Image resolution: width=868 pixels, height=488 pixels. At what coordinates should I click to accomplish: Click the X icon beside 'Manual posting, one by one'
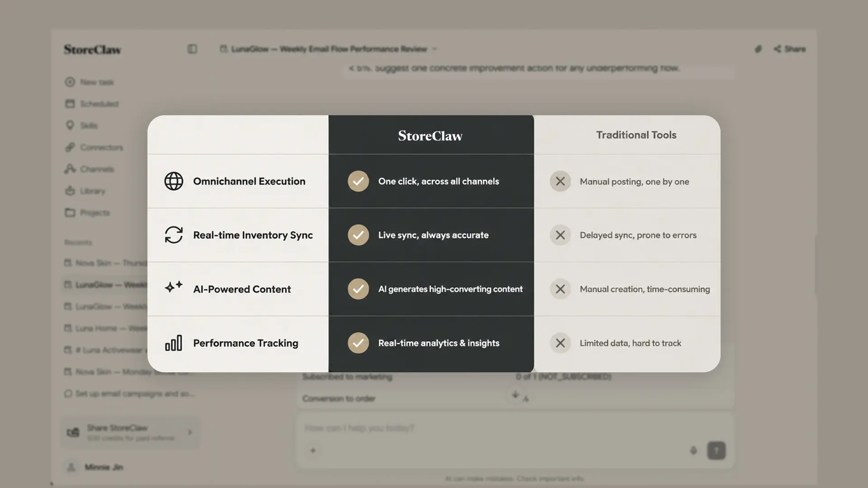pos(560,181)
